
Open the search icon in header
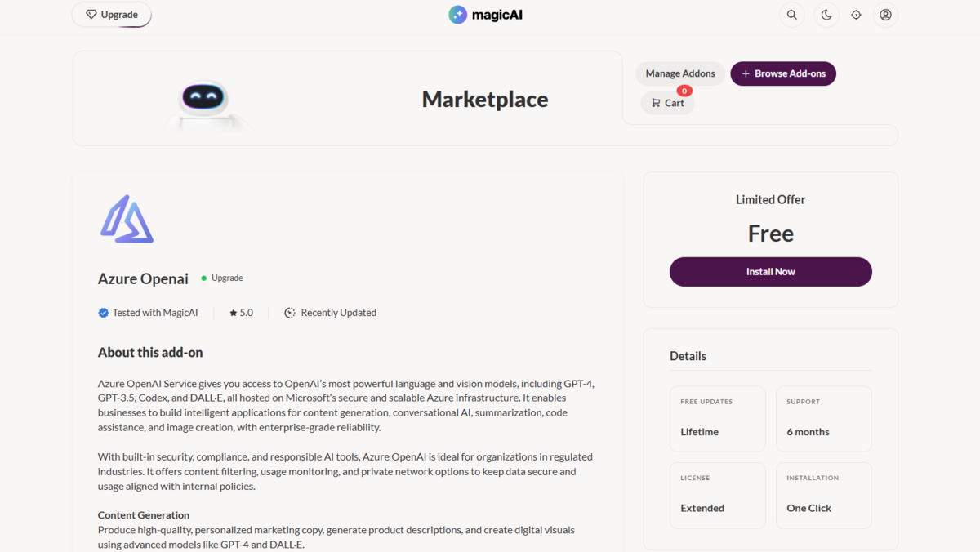(x=792, y=15)
